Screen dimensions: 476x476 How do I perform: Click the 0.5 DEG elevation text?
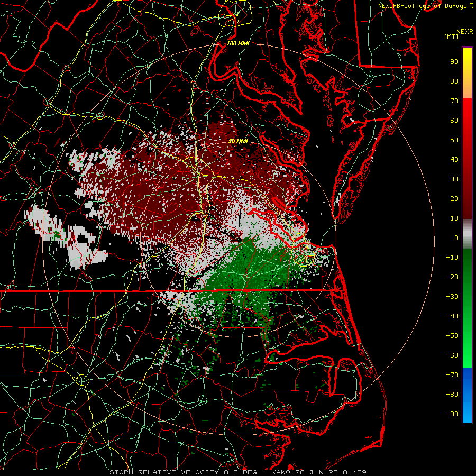(x=240, y=472)
